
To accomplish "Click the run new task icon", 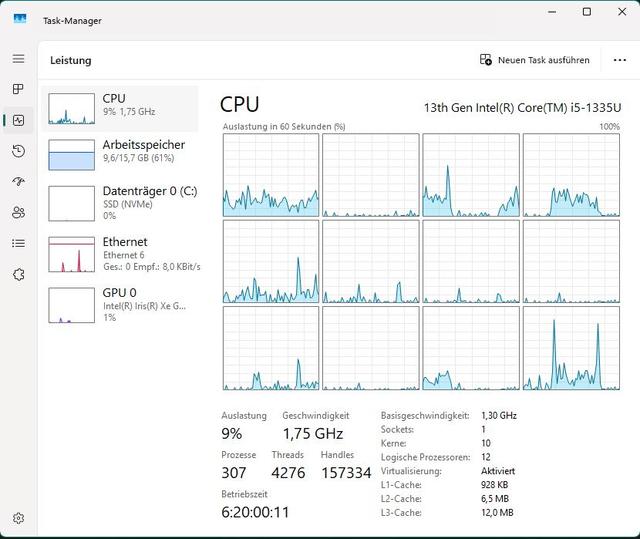I will [486, 60].
